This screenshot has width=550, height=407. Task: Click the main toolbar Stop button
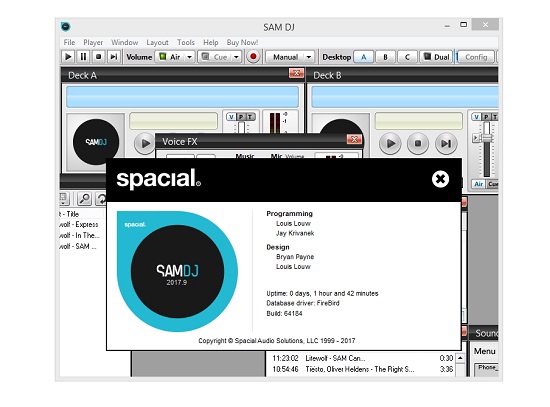tap(99, 56)
